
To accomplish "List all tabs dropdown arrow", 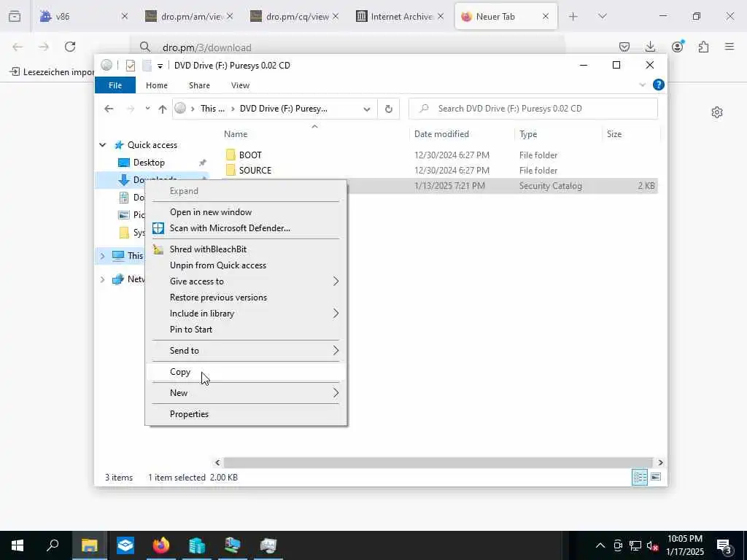I will pyautogui.click(x=602, y=16).
